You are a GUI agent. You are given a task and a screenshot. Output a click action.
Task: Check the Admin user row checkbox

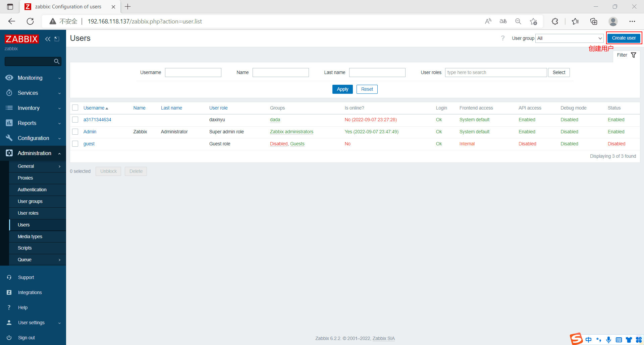[75, 132]
